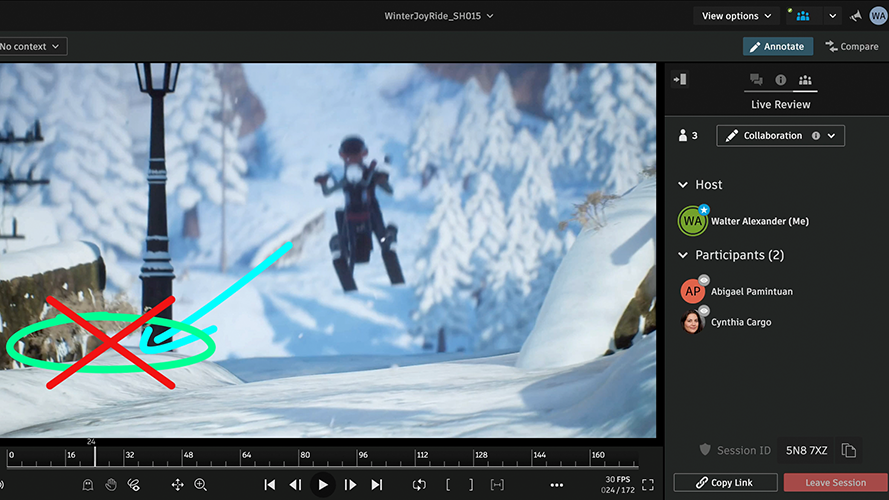
Task: Click the volume icon in the playback bar
Action: [2, 485]
